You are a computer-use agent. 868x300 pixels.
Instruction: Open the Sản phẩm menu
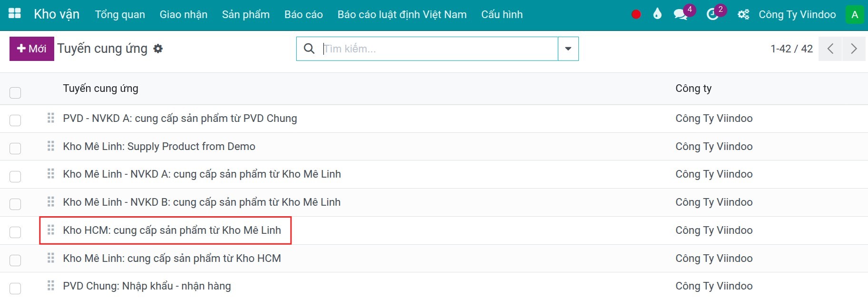pyautogui.click(x=246, y=15)
